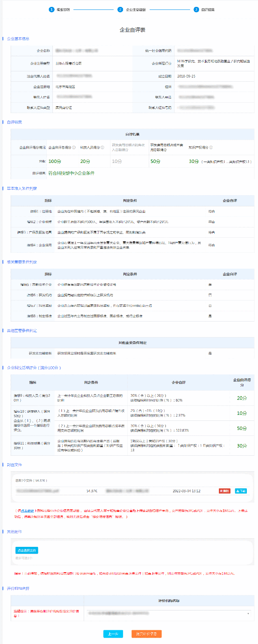Click info icon beside 企业自评总得分
The width and height of the screenshot is (258, 644).
tap(74, 147)
